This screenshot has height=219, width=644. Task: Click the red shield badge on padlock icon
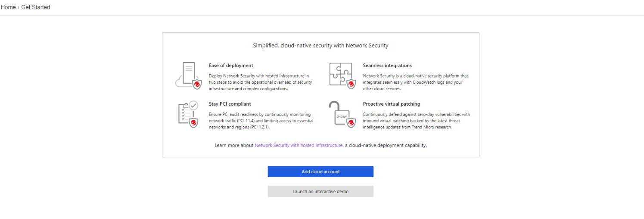tap(352, 122)
